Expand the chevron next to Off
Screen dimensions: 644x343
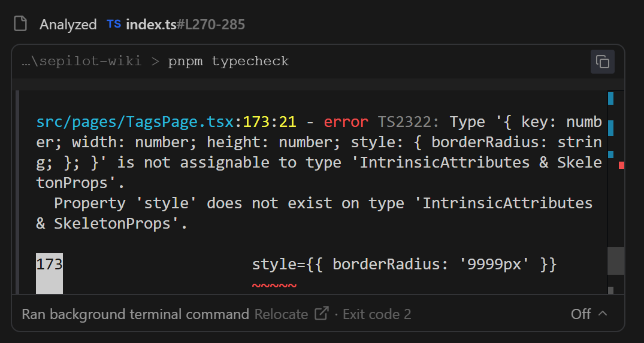coord(603,314)
